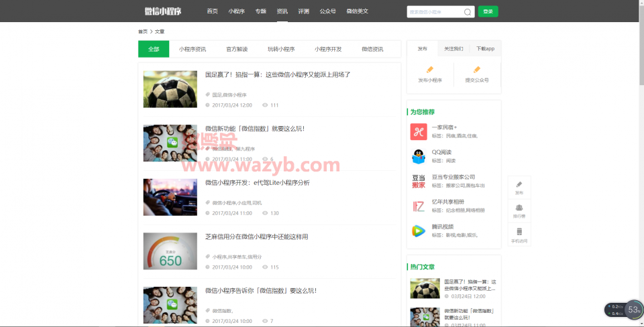Open article e代驾Lite小程序分析
This screenshot has height=327, width=644.
pos(258,182)
